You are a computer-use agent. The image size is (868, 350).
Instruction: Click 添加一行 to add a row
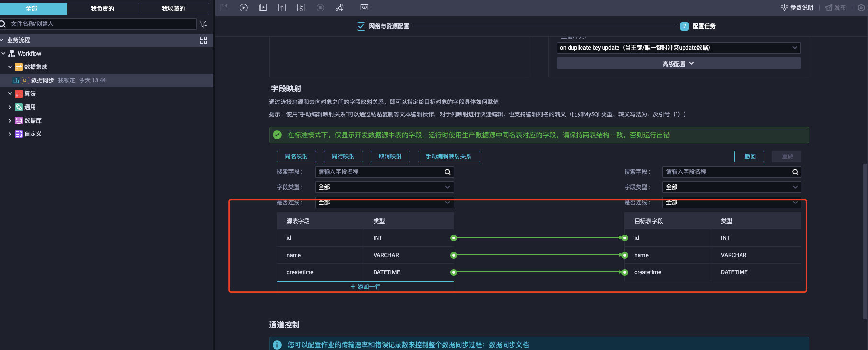coord(365,286)
